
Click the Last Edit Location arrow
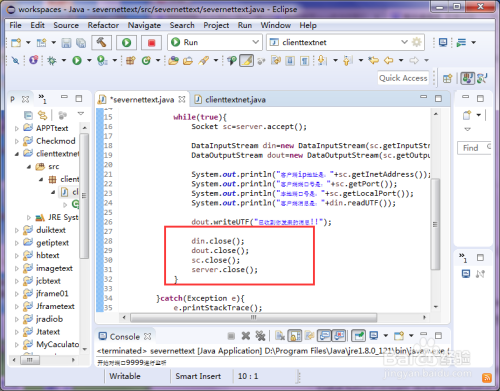coord(374,60)
